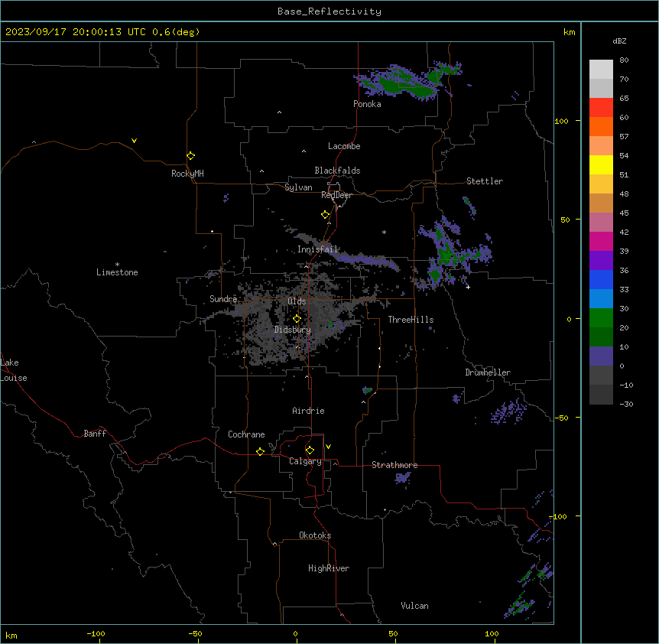Click the -30 value in dBZ legend
Screen dimensions: 659x644
626,404
